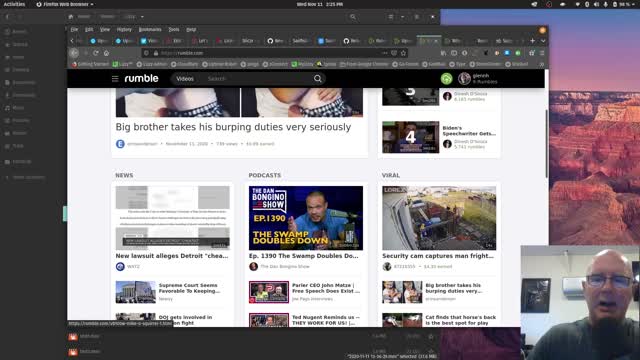Click the green upload video icon
640x360 pixels.
click(x=447, y=78)
